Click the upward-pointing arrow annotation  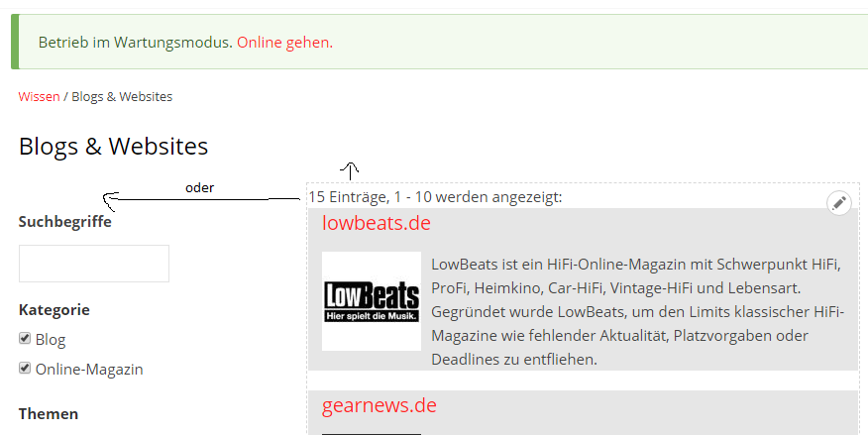click(x=349, y=169)
